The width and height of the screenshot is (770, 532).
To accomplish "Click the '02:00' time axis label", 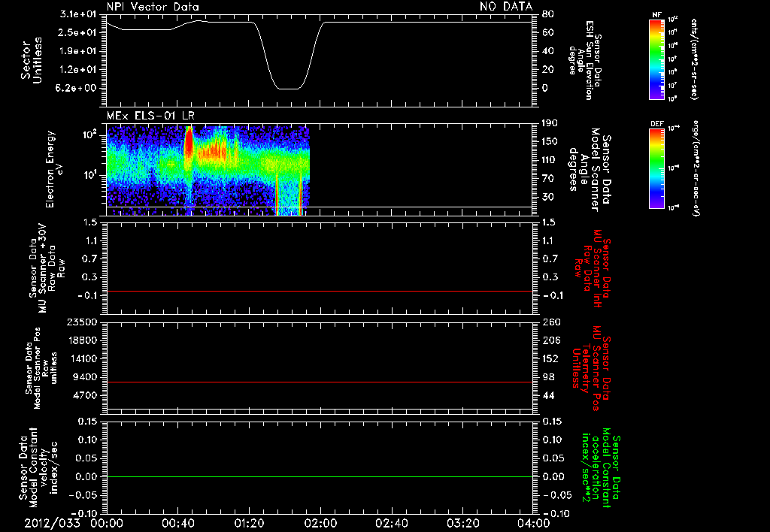I will tap(320, 523).
